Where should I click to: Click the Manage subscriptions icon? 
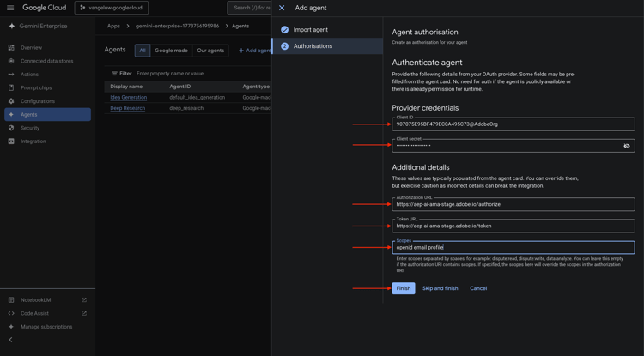(11, 327)
